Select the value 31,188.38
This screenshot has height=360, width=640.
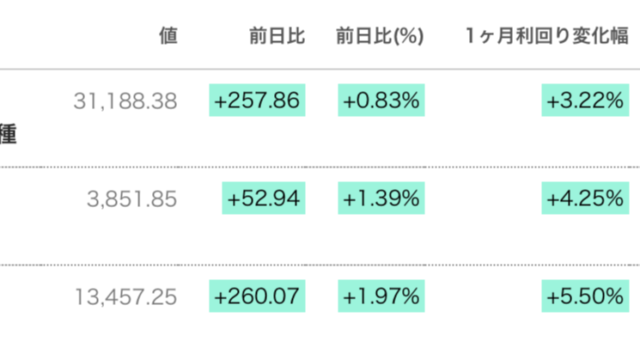pyautogui.click(x=125, y=101)
